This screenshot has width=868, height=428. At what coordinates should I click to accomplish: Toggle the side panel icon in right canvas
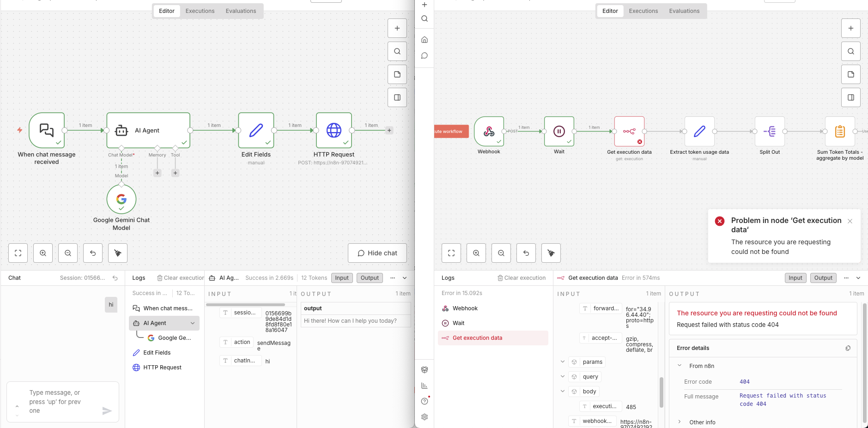(850, 97)
